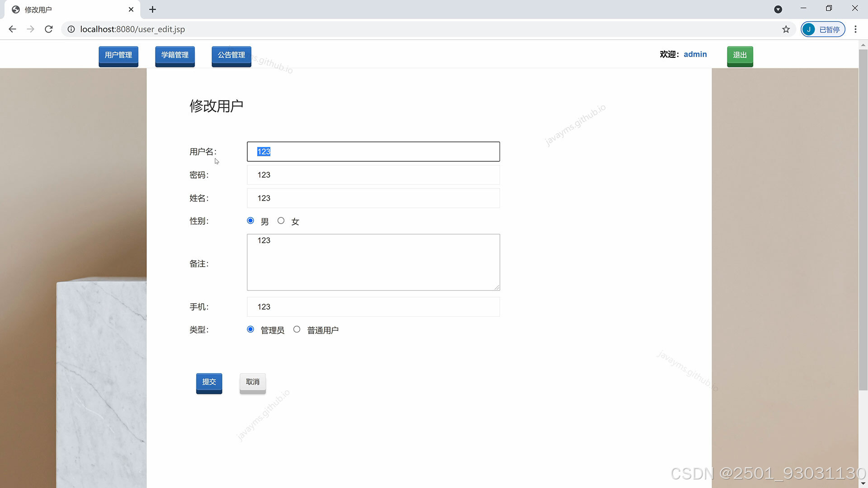
Task: Select the 修改用户 browser tab
Action: 72,9
